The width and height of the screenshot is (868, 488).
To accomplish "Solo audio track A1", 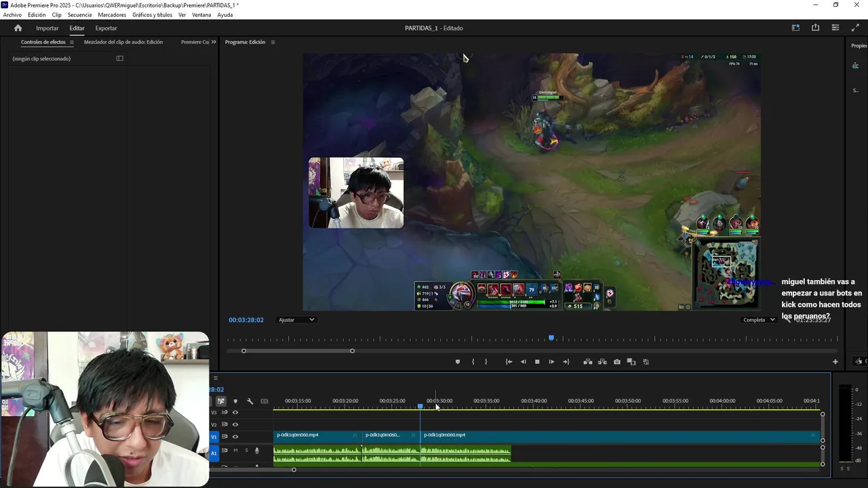I will coord(246,450).
